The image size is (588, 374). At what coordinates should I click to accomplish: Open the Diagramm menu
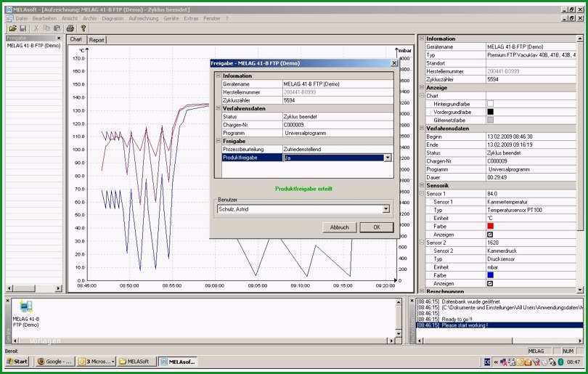[113, 18]
